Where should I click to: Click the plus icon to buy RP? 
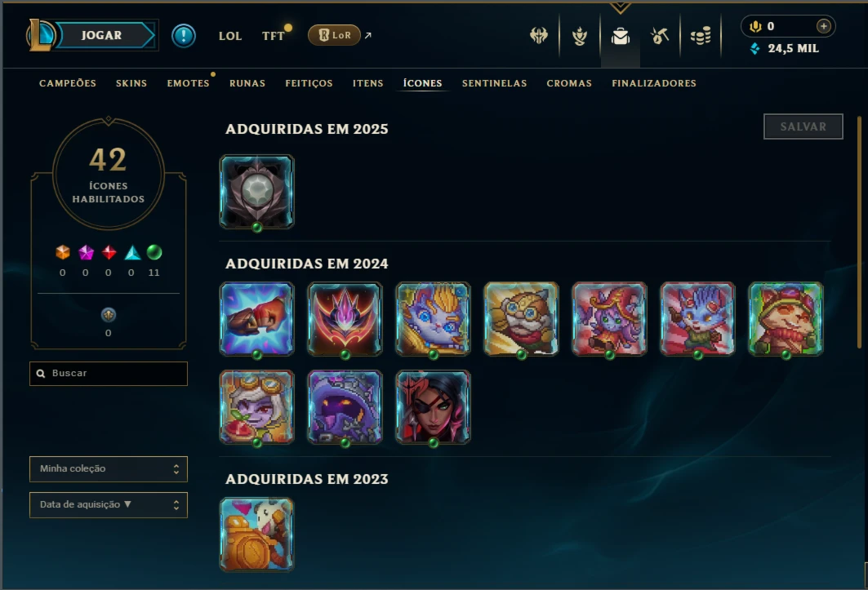[823, 26]
